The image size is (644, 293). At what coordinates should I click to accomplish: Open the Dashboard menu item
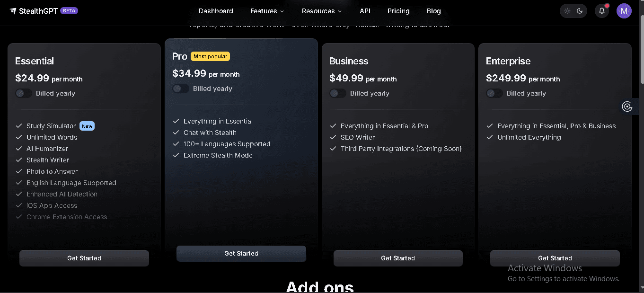point(216,10)
